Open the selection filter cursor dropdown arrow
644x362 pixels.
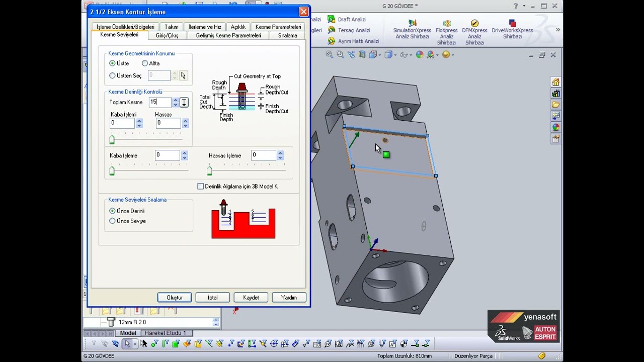pyautogui.click(x=135, y=344)
